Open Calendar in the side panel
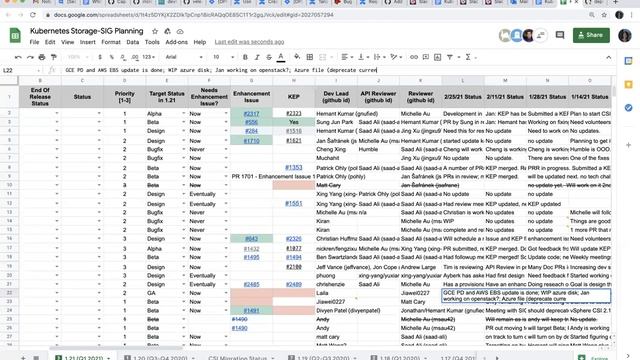This screenshot has height=360, width=640. (629, 61)
